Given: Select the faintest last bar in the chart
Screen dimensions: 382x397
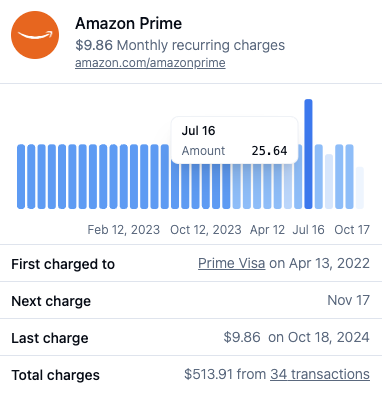Looking at the screenshot, I should point(360,188).
